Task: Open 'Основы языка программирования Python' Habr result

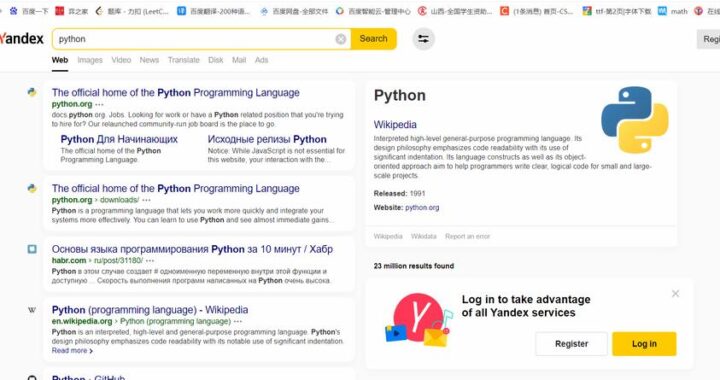Action: coord(192,249)
